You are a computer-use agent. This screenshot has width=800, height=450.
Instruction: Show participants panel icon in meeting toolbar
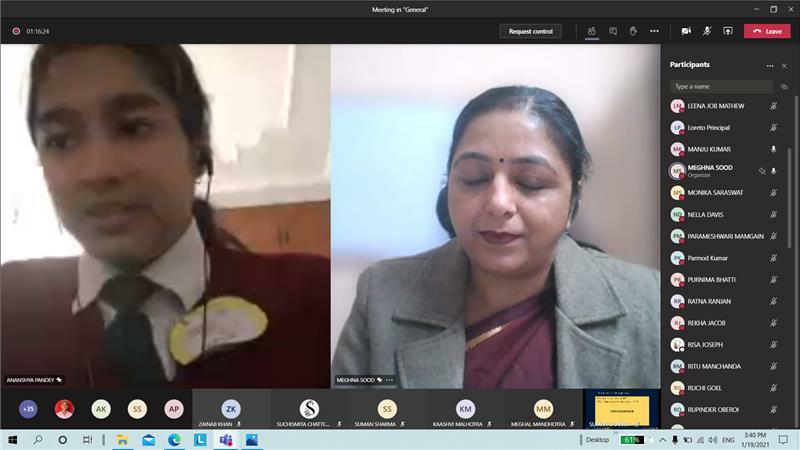[592, 31]
